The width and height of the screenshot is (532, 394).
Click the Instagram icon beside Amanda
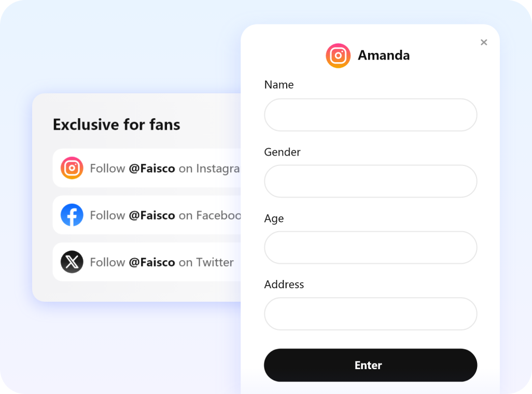point(338,55)
